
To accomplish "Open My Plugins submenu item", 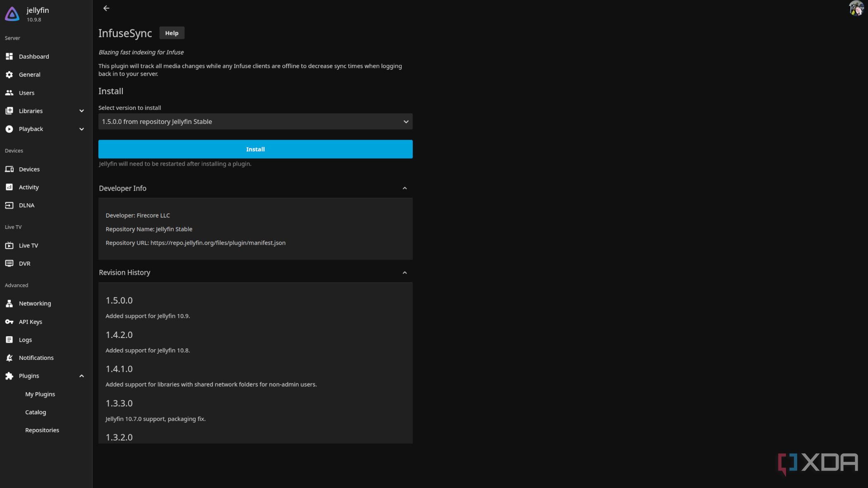I will 40,394.
